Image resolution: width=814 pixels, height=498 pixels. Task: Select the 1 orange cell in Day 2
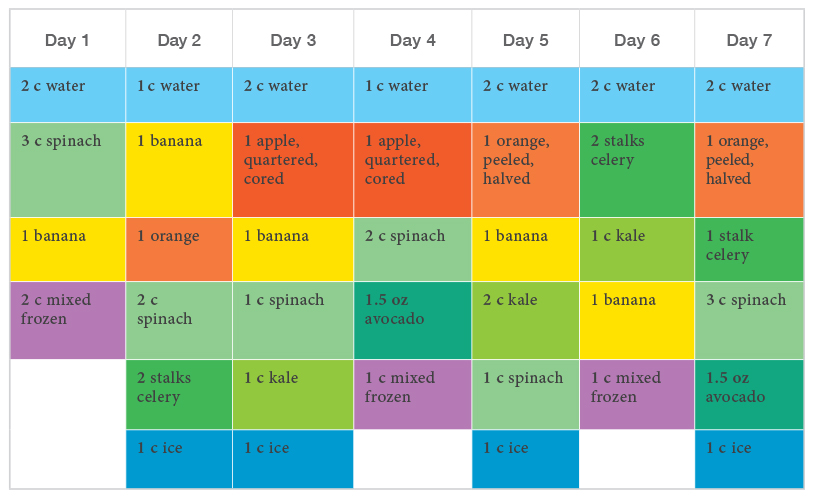tap(179, 249)
